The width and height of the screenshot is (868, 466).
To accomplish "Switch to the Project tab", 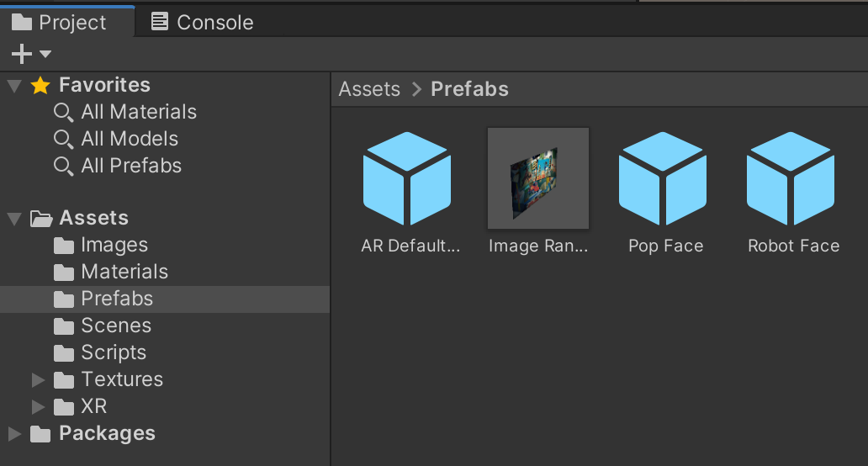I will click(60, 23).
